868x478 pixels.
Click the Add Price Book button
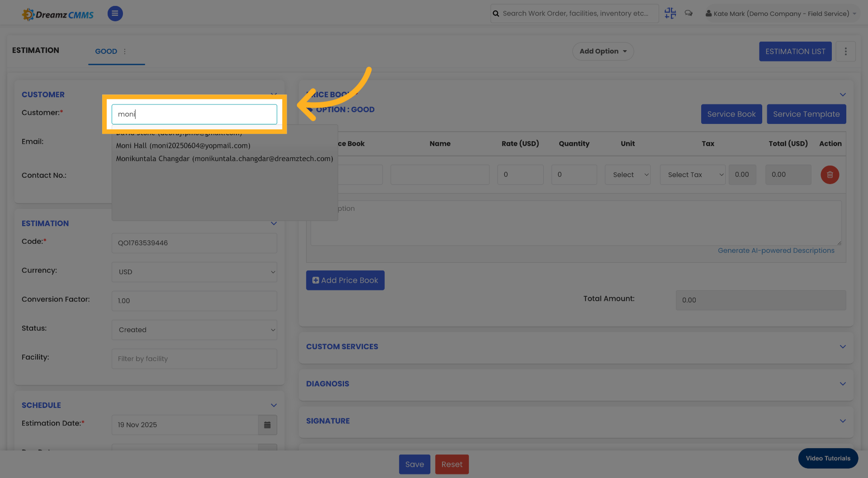345,280
